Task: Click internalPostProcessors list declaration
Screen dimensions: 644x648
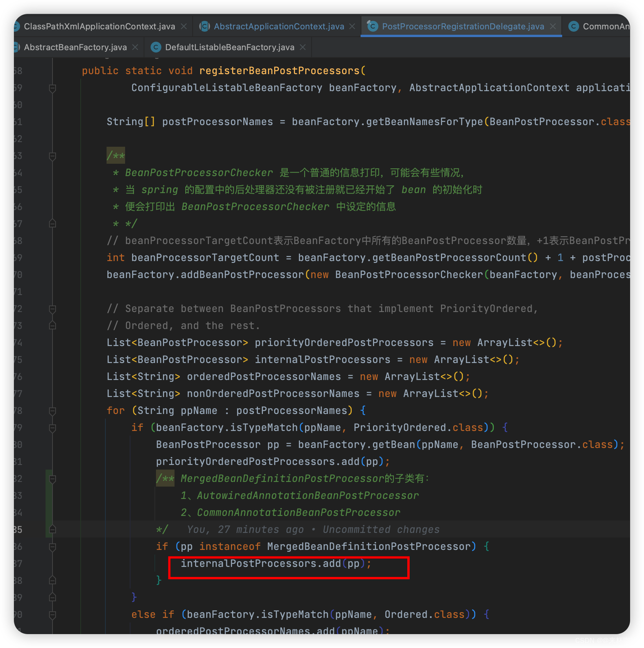Action: 322,360
